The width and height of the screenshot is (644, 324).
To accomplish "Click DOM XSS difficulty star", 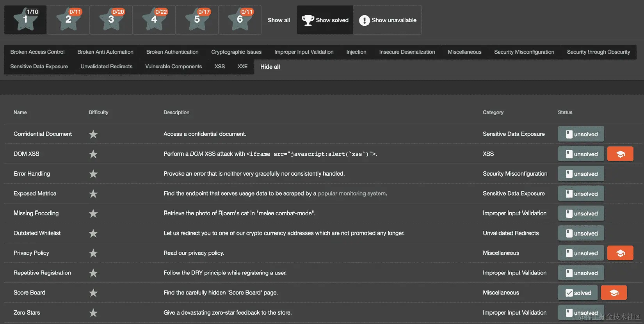I will pos(93,154).
